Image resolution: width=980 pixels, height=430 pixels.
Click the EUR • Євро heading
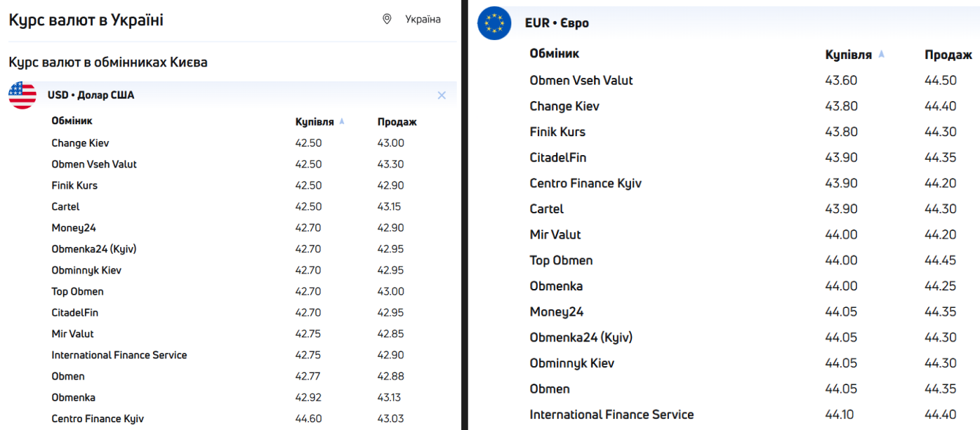point(557,23)
